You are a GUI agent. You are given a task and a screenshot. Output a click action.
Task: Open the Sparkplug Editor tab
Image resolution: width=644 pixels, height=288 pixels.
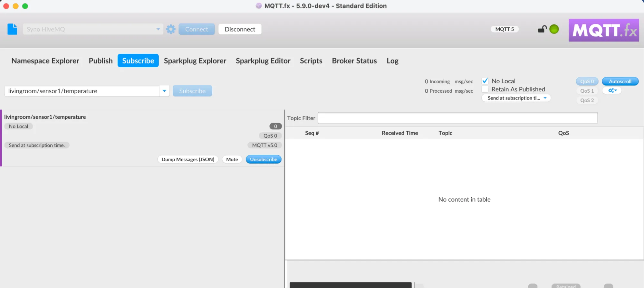tap(263, 61)
